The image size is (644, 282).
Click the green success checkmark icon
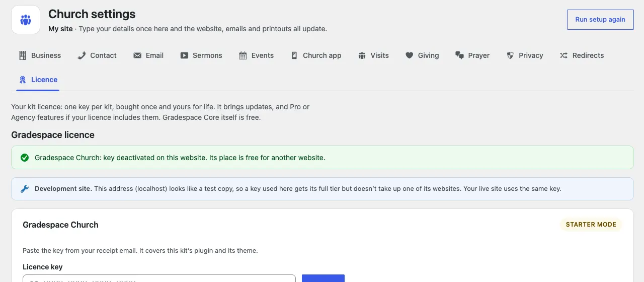point(25,158)
